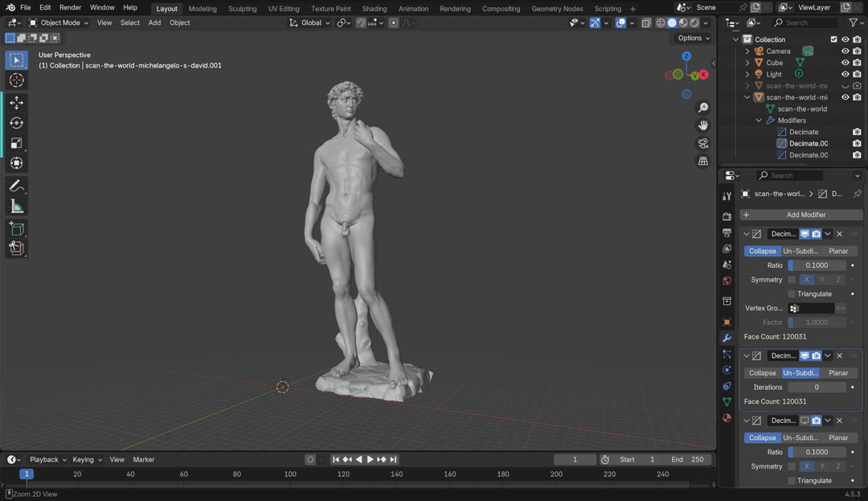The height and width of the screenshot is (501, 868).
Task: Pick the Annotate tool
Action: pyautogui.click(x=16, y=186)
